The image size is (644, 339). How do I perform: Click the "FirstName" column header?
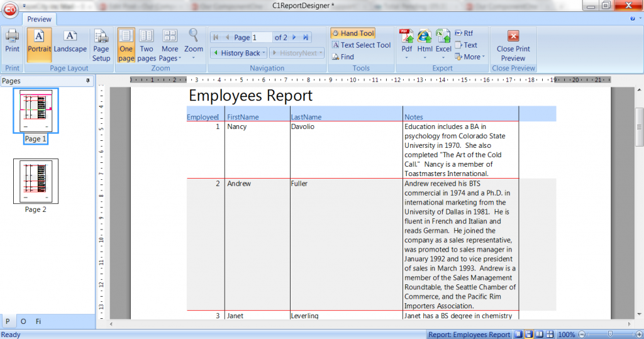(x=243, y=117)
